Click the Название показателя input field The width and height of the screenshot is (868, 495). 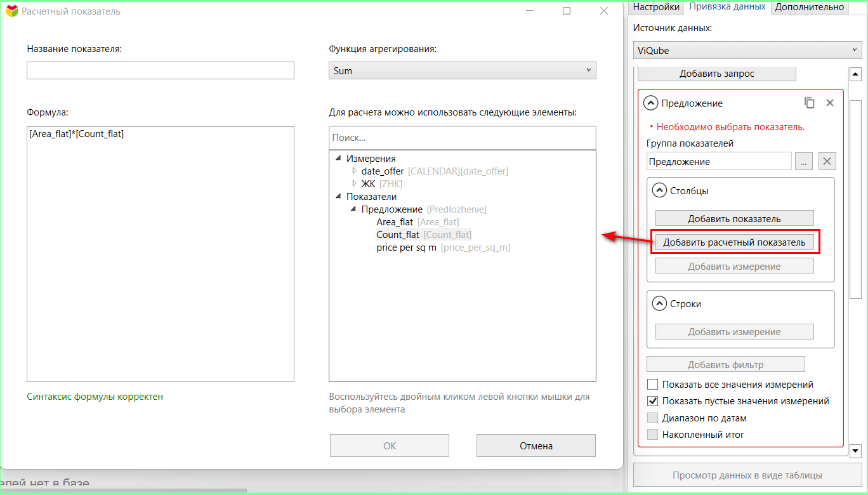click(x=161, y=70)
